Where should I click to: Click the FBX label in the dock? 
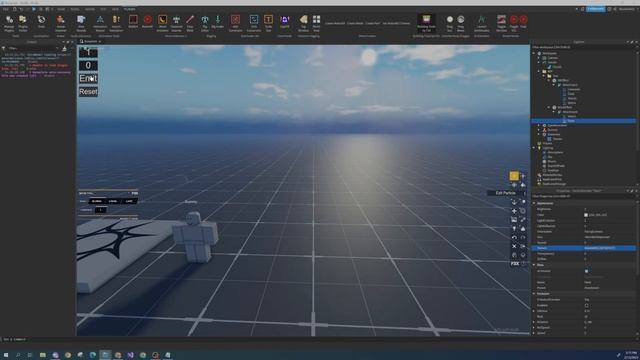pos(515,264)
